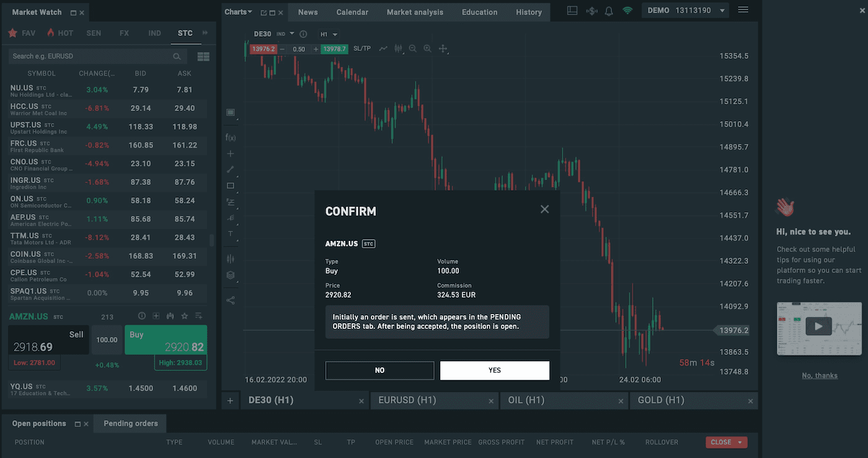The width and height of the screenshot is (868, 458).
Task: Increase DE30 volume with plus
Action: point(316,49)
